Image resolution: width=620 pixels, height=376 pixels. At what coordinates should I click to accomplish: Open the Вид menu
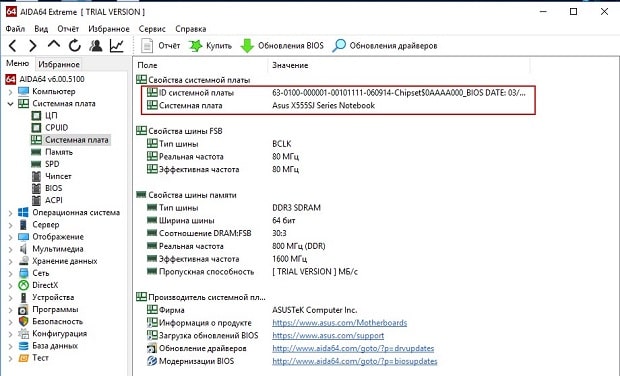(x=41, y=29)
